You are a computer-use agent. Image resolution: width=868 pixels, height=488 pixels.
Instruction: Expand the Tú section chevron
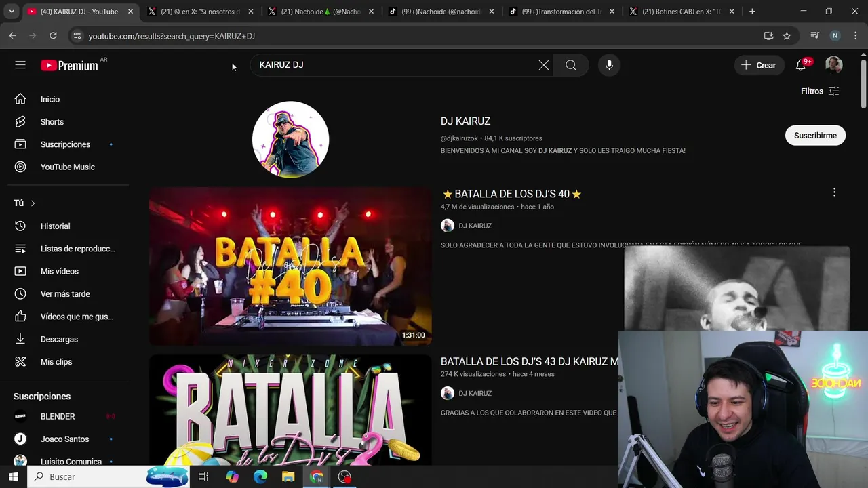[33, 203]
